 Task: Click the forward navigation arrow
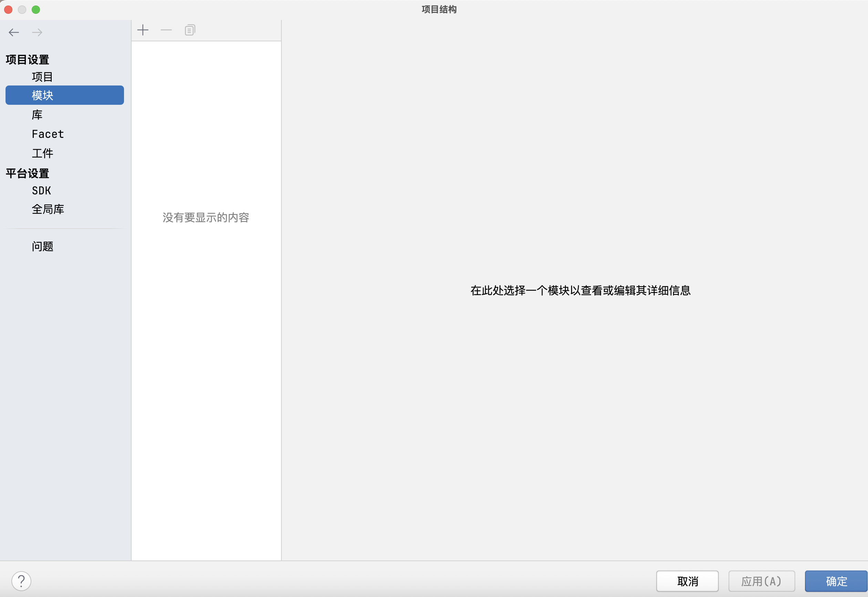coord(37,32)
